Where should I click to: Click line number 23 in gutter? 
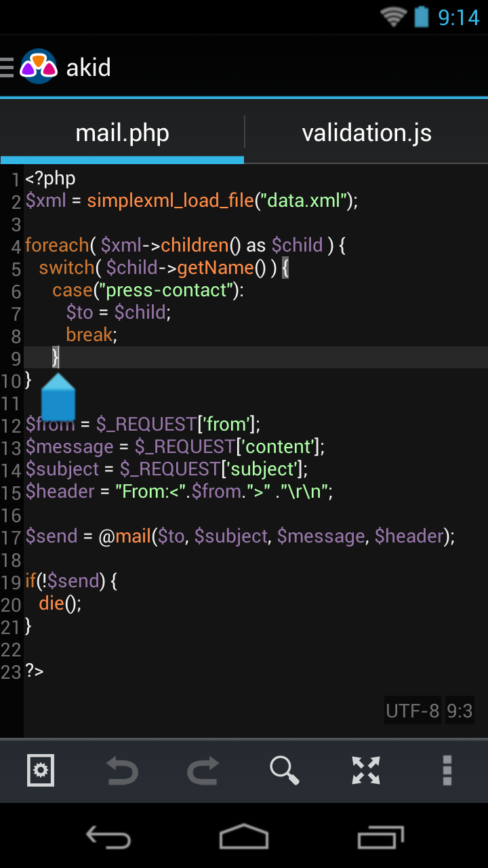click(12, 671)
